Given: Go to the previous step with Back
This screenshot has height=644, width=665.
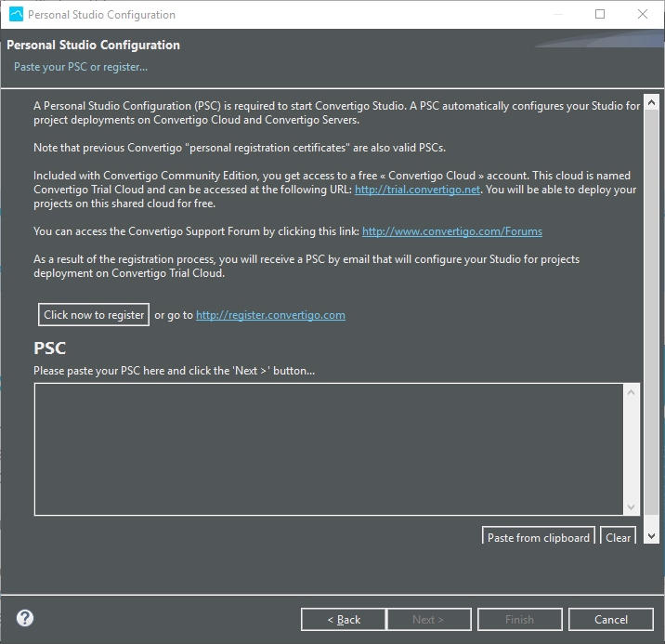Looking at the screenshot, I should 344,620.
